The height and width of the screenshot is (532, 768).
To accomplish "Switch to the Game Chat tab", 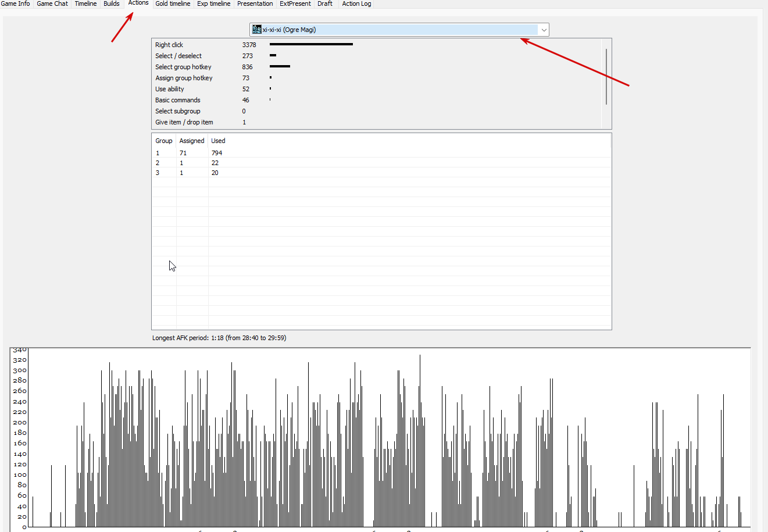I will tap(52, 3).
